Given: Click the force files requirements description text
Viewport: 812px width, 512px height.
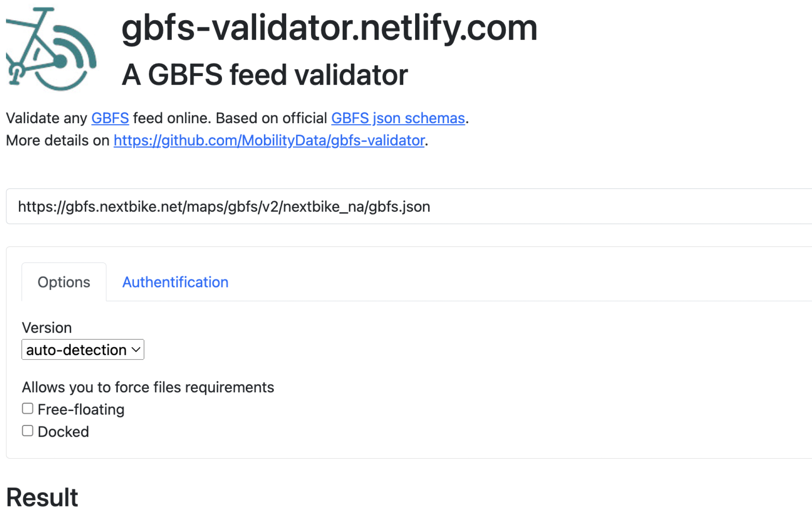Looking at the screenshot, I should (x=148, y=387).
